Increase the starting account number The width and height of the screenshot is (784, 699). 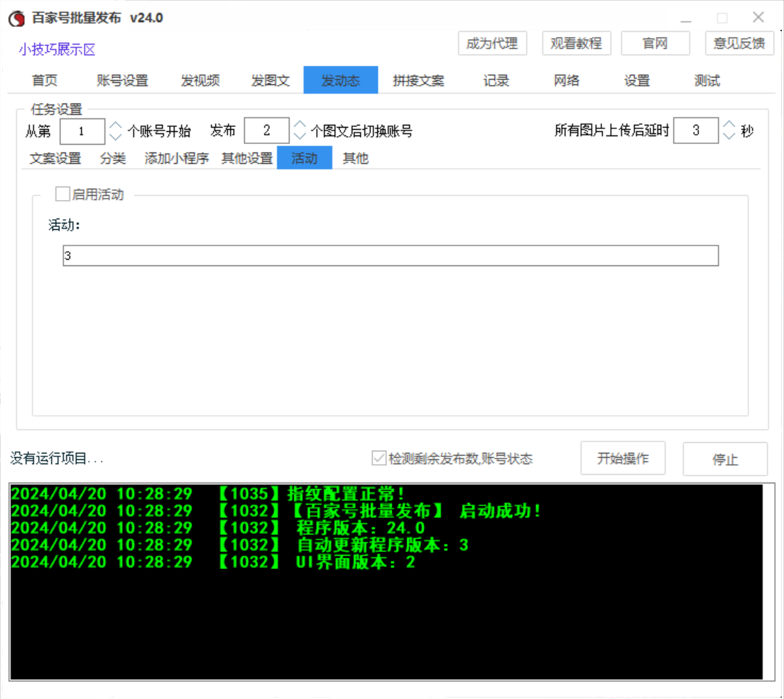point(116,125)
